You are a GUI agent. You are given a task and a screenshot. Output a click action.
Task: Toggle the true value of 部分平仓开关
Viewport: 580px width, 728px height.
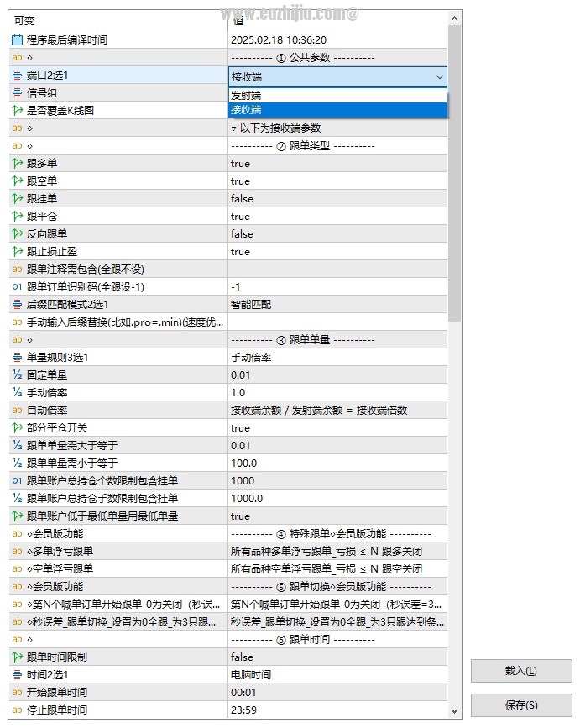(x=240, y=428)
